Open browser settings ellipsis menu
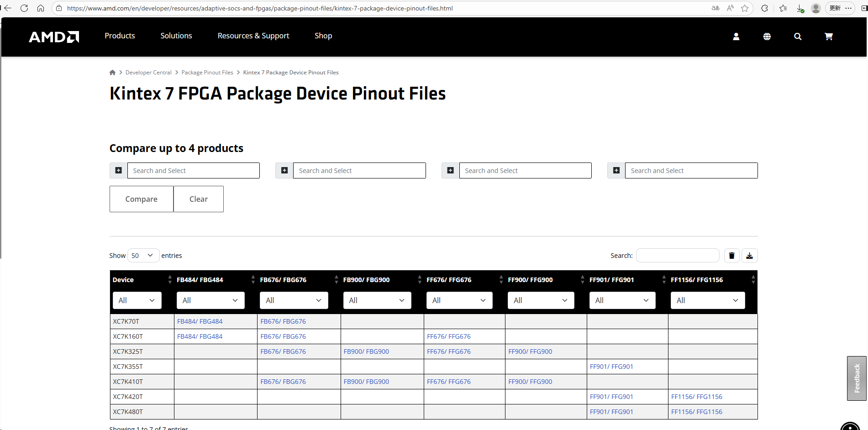Image resolution: width=868 pixels, height=430 pixels. (x=848, y=8)
